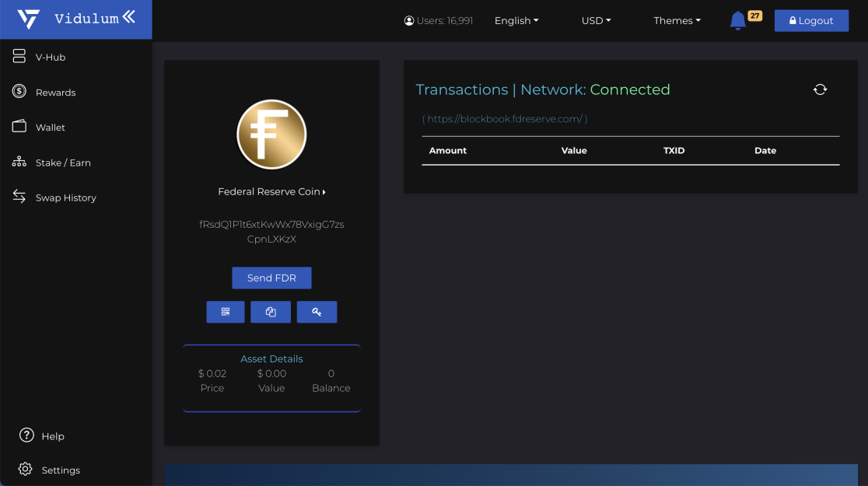This screenshot has height=486, width=868.
Task: Refresh the transactions list
Action: [x=820, y=89]
